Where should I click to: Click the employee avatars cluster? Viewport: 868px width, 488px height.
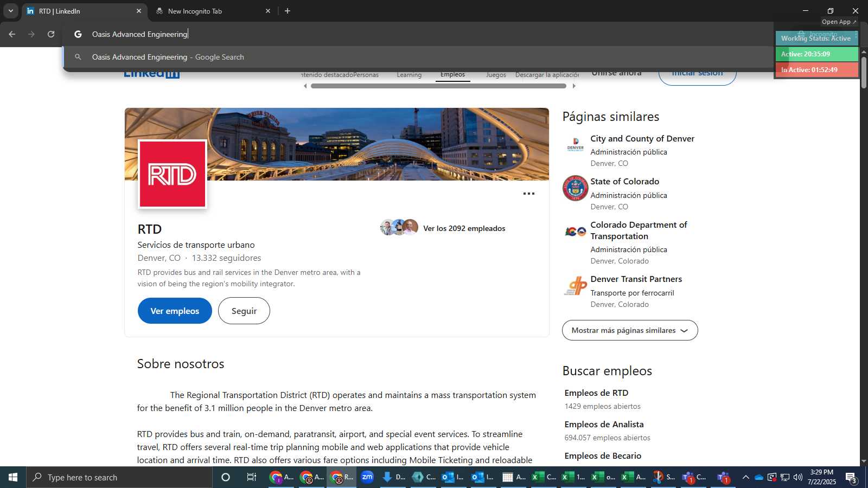click(399, 227)
